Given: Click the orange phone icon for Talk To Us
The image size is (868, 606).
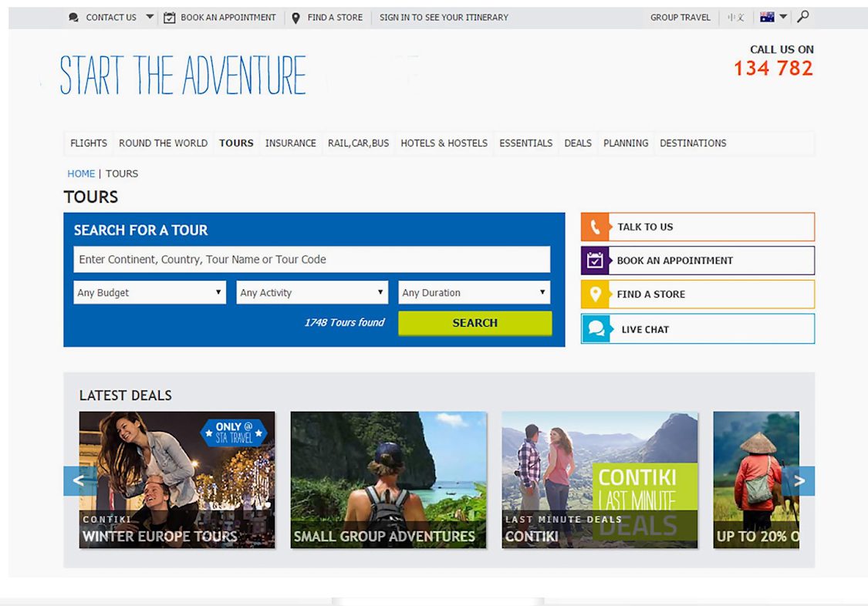Looking at the screenshot, I should tap(595, 227).
